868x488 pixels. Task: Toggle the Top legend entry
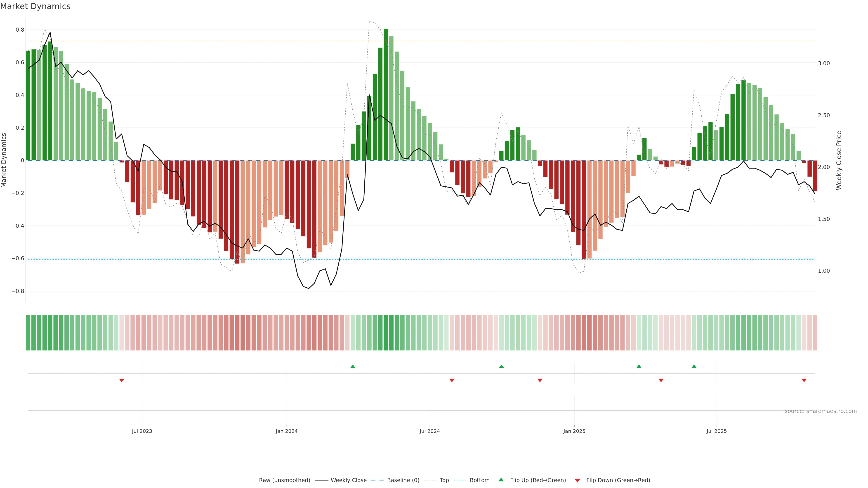[444, 480]
